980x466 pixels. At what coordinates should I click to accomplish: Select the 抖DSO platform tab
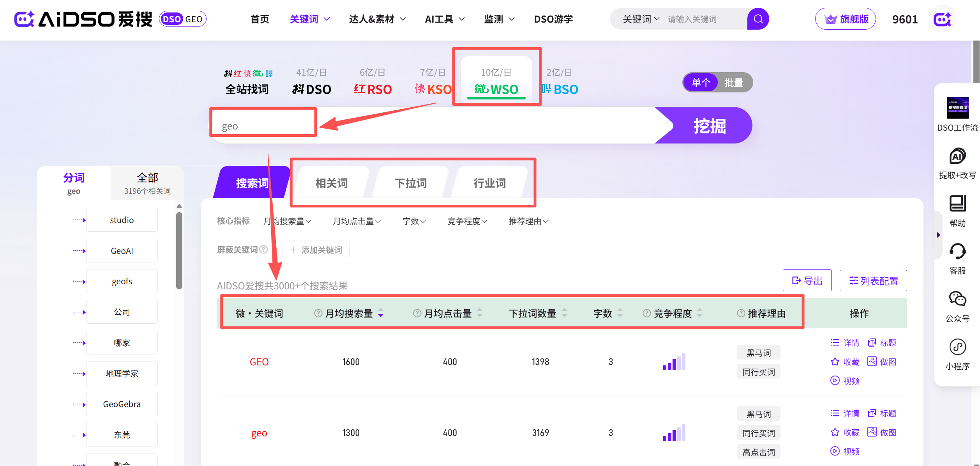click(312, 89)
